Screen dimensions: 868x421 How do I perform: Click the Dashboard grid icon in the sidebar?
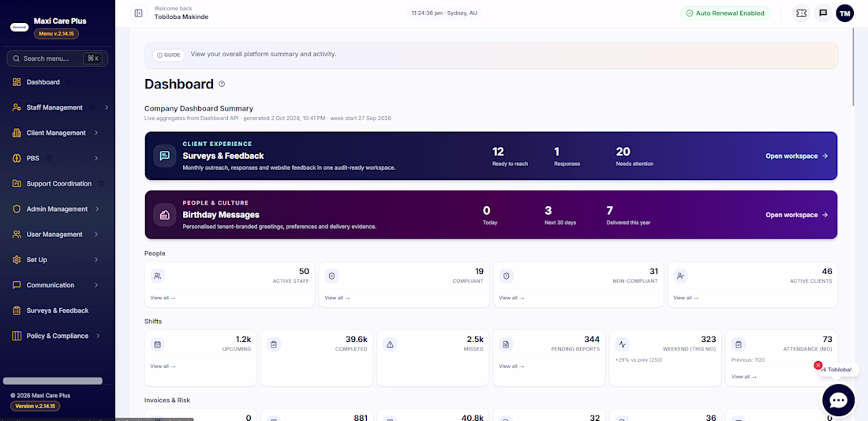(x=17, y=82)
